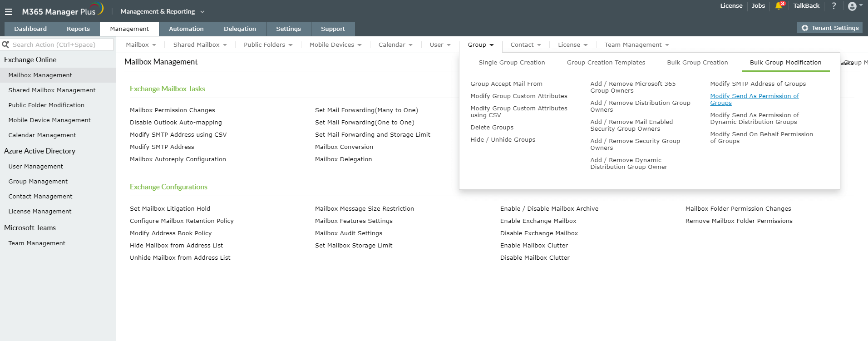Open the Group Creation Templates tab
Viewport: 868px width, 341px height.
(x=606, y=63)
